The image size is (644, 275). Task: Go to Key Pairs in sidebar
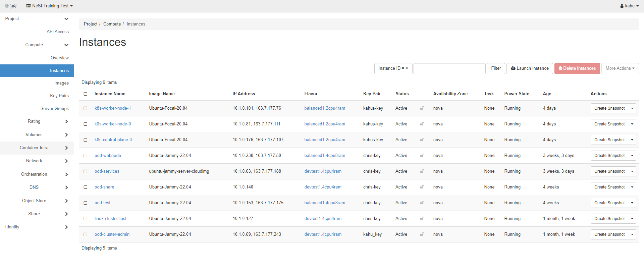click(59, 96)
